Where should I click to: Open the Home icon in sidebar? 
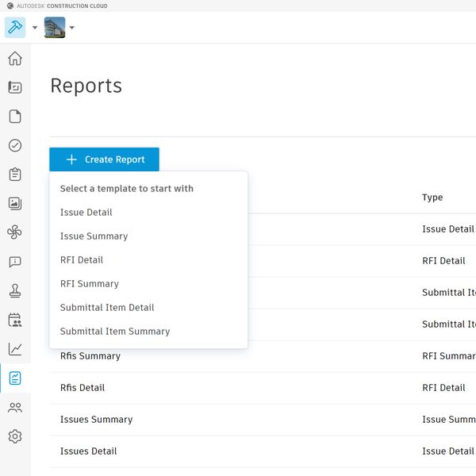click(x=15, y=59)
